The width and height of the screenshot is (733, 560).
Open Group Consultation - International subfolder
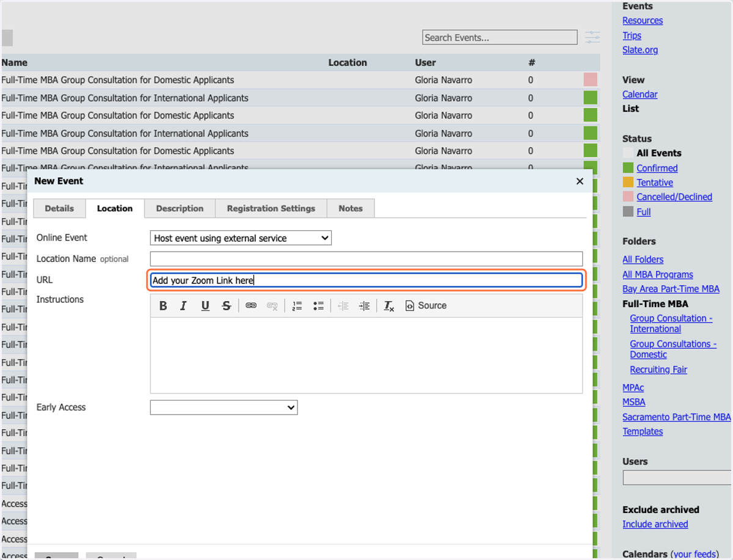(x=671, y=324)
